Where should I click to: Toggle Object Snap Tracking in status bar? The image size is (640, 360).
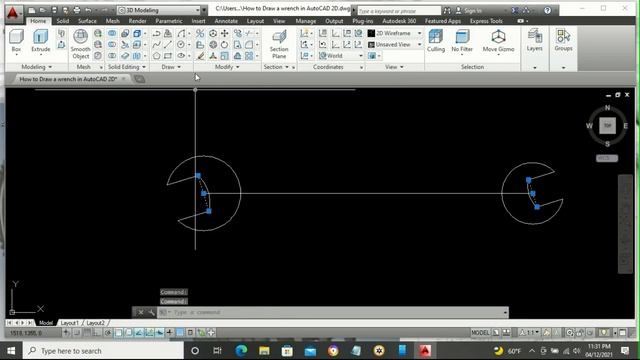(139, 333)
